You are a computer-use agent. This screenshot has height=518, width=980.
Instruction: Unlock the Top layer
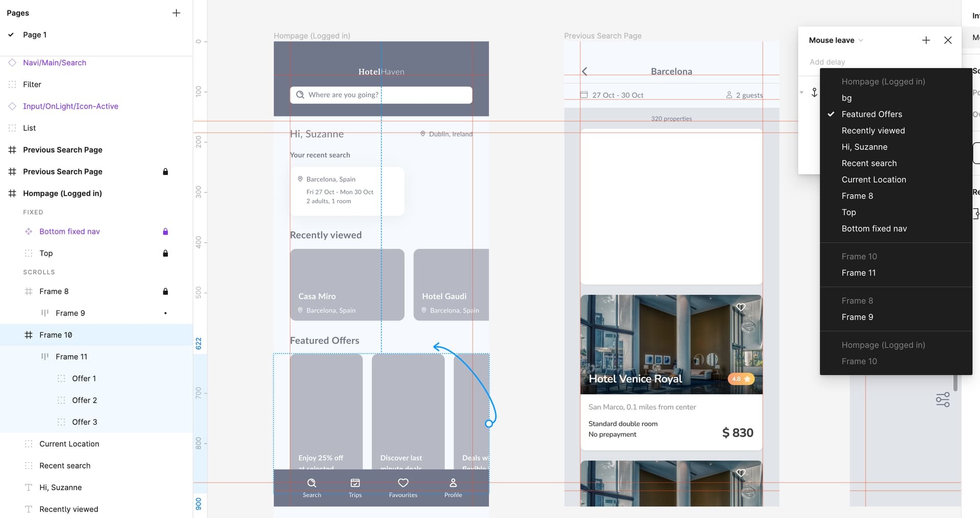pos(165,253)
